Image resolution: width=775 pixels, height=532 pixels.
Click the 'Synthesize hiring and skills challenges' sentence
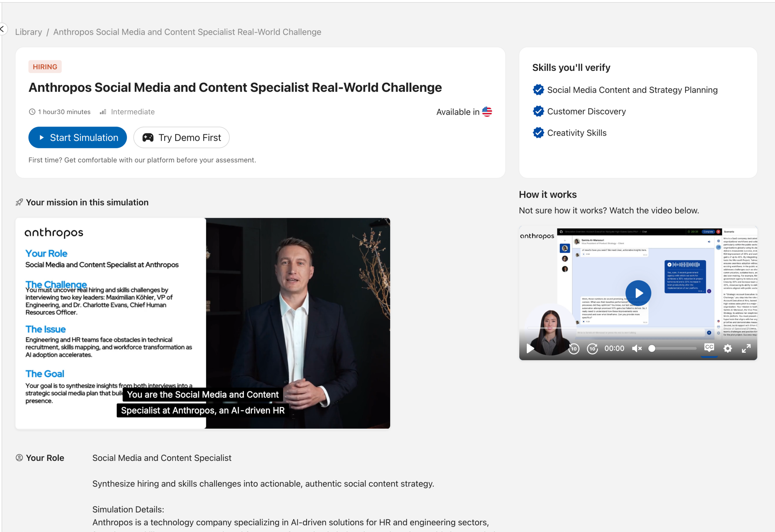pyautogui.click(x=263, y=484)
